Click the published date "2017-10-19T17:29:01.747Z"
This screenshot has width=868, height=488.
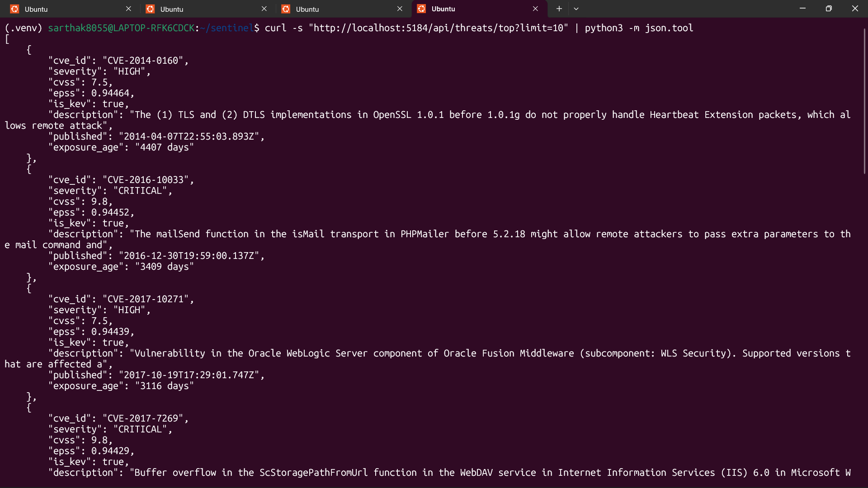189,375
